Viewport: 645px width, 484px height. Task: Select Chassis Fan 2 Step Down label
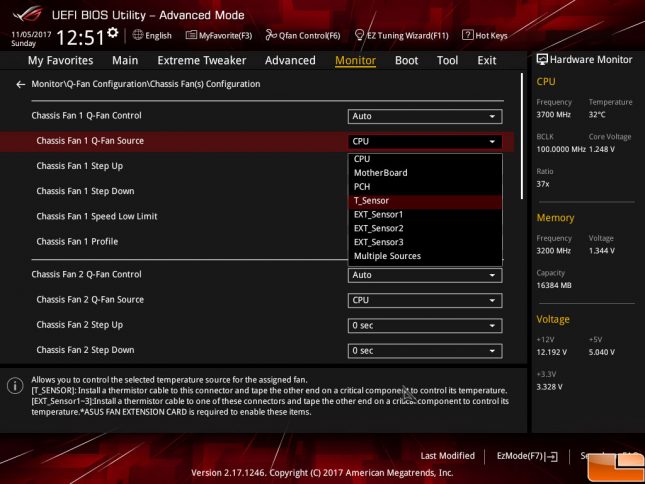85,350
